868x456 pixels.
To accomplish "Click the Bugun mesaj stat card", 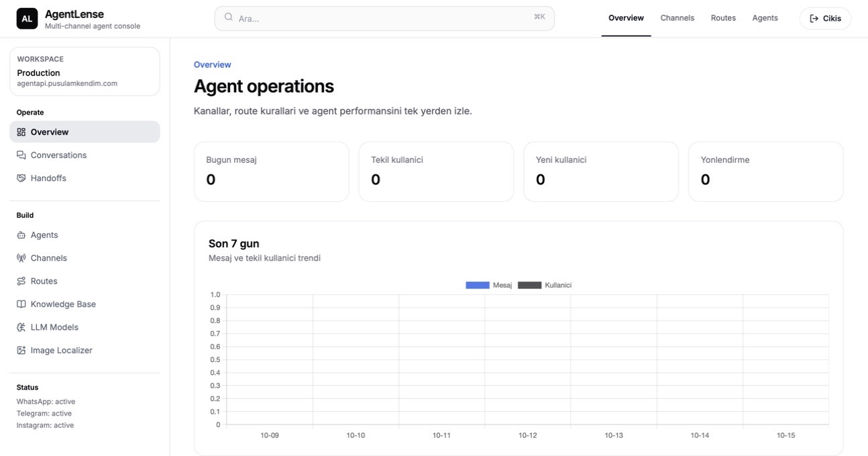I will pos(271,172).
